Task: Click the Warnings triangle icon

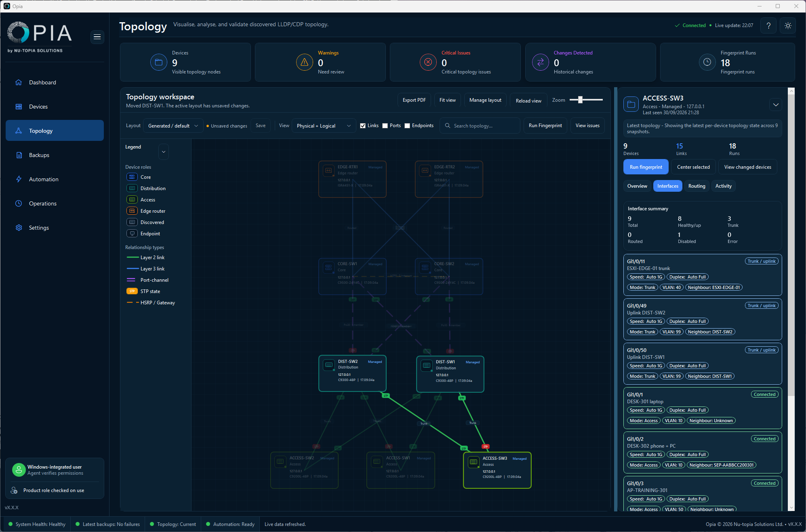Action: 305,62
